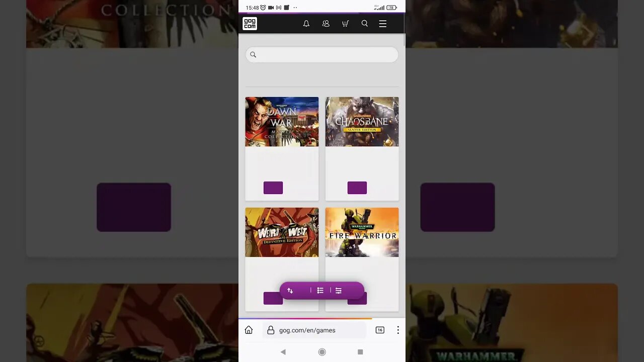This screenshot has width=644, height=362.
Task: Select the gog.com/en/games address bar
Action: (314, 330)
